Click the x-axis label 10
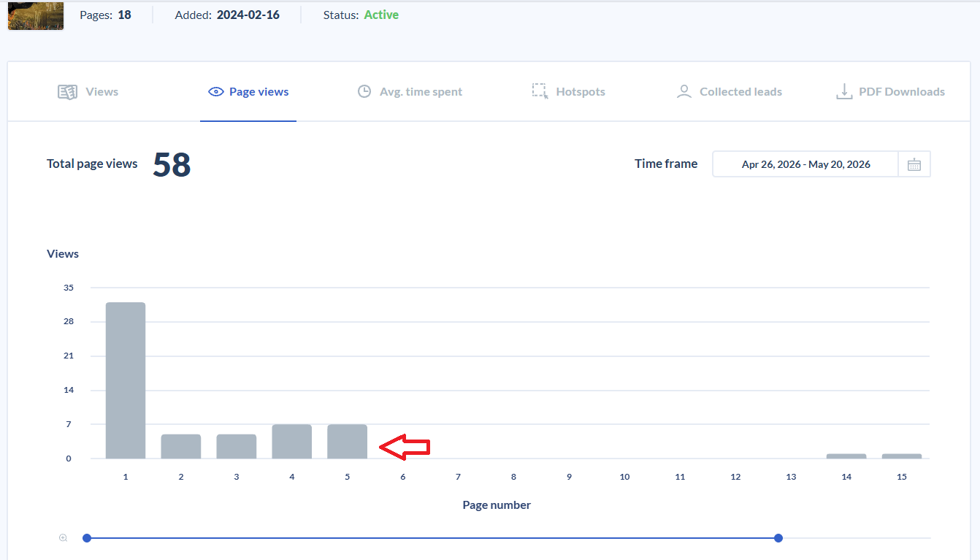The image size is (980, 560). coord(624,477)
